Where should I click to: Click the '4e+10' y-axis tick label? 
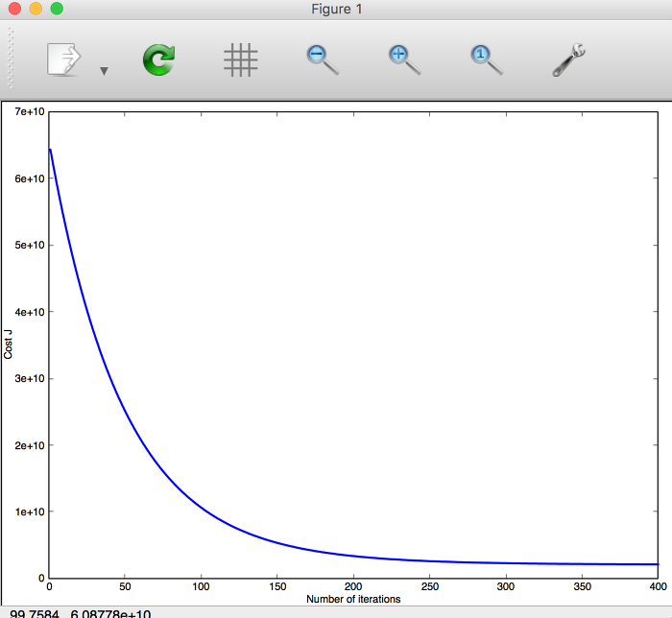click(30, 312)
